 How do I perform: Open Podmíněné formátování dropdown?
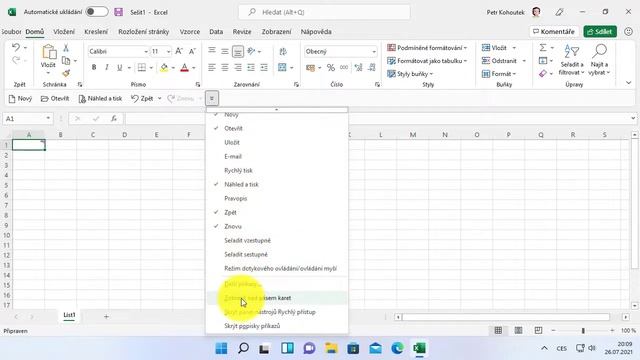pos(427,48)
